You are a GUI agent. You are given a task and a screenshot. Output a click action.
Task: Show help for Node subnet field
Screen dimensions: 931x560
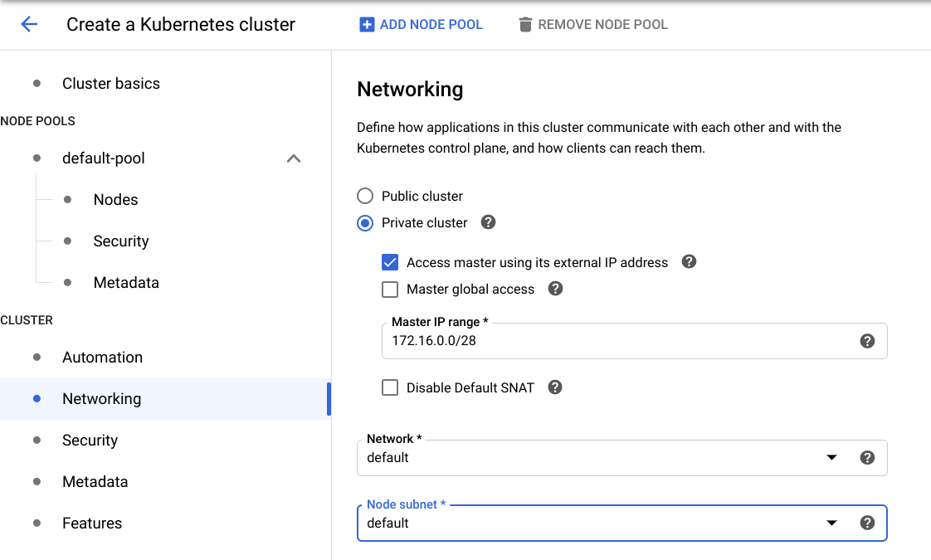click(867, 523)
